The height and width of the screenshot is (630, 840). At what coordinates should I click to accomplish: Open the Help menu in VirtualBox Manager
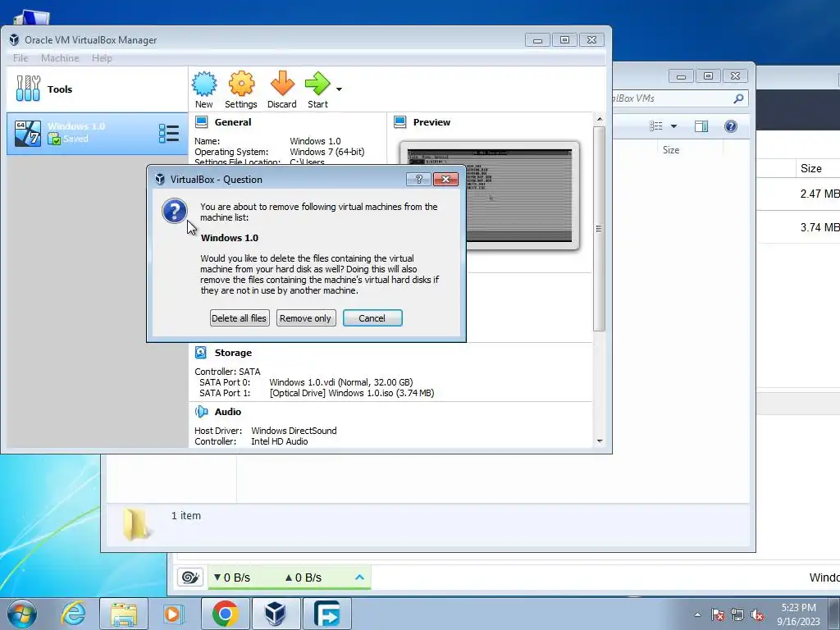(x=102, y=58)
